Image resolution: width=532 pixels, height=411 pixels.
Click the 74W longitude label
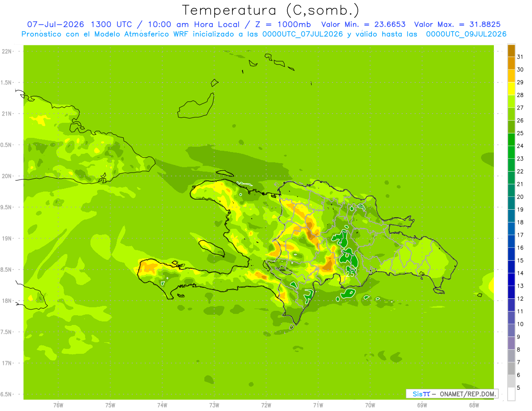pos(162,405)
